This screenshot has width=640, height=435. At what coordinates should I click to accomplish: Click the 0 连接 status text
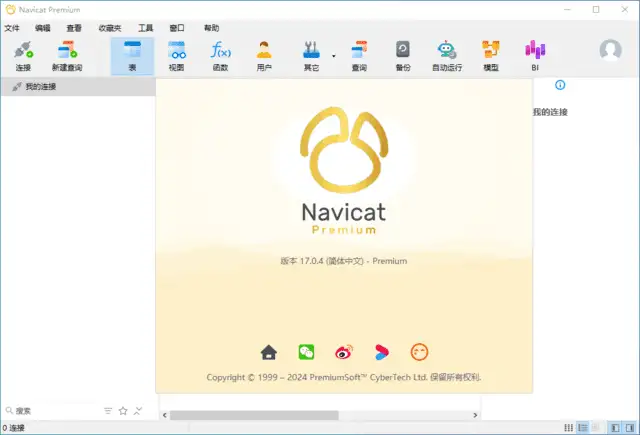click(x=13, y=428)
